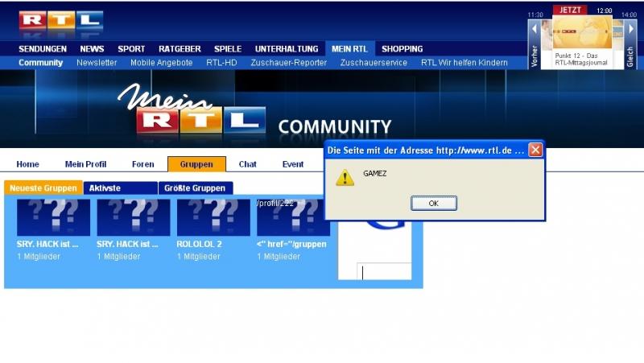644x363 pixels.
Task: Select the MEIN RTL menu item
Action: pos(349,49)
